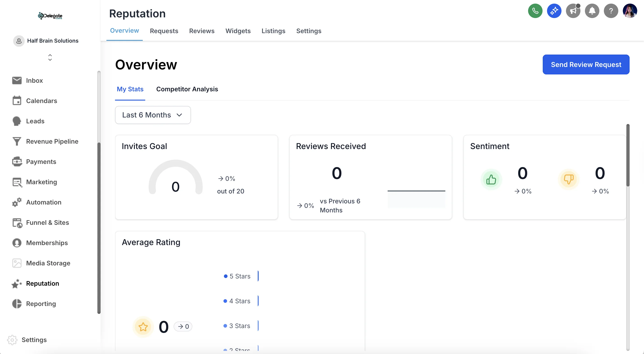Viewport: 644px width, 354px height.
Task: Go to Automation in the sidebar
Action: [x=44, y=202]
